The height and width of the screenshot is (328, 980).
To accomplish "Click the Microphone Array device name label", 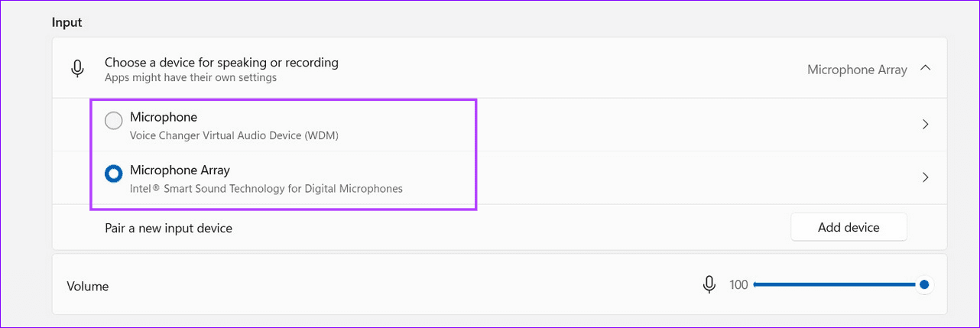I will click(180, 170).
